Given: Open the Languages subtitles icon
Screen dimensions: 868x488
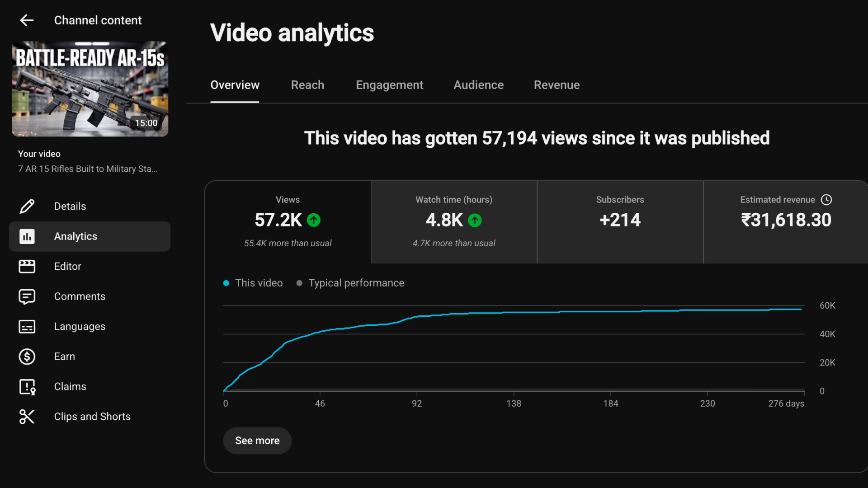Looking at the screenshot, I should pyautogui.click(x=27, y=326).
